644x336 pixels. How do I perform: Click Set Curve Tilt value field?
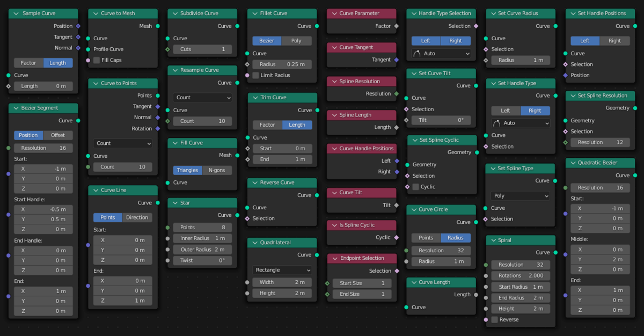tap(441, 120)
